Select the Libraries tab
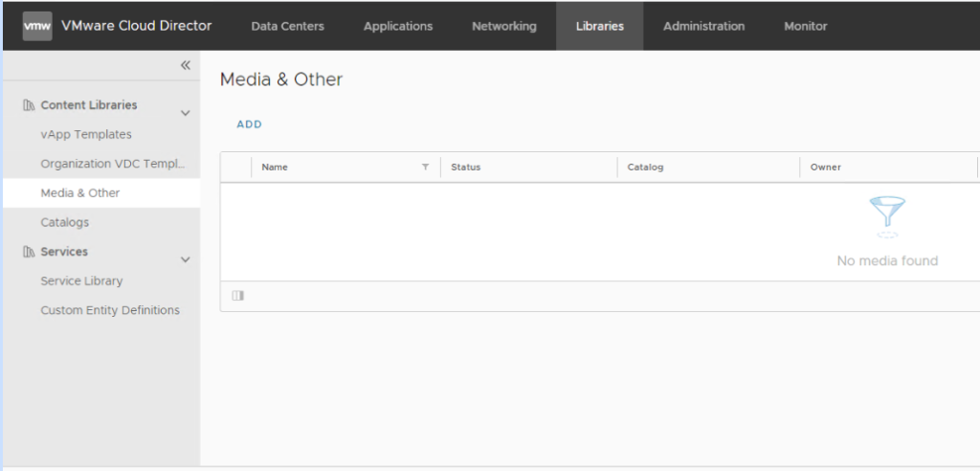This screenshot has height=471, width=980. [x=599, y=26]
